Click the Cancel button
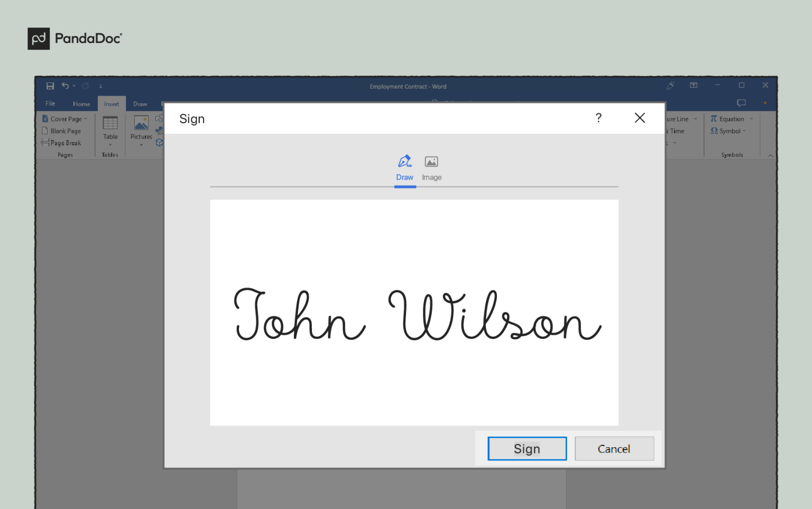The image size is (812, 509). [614, 449]
